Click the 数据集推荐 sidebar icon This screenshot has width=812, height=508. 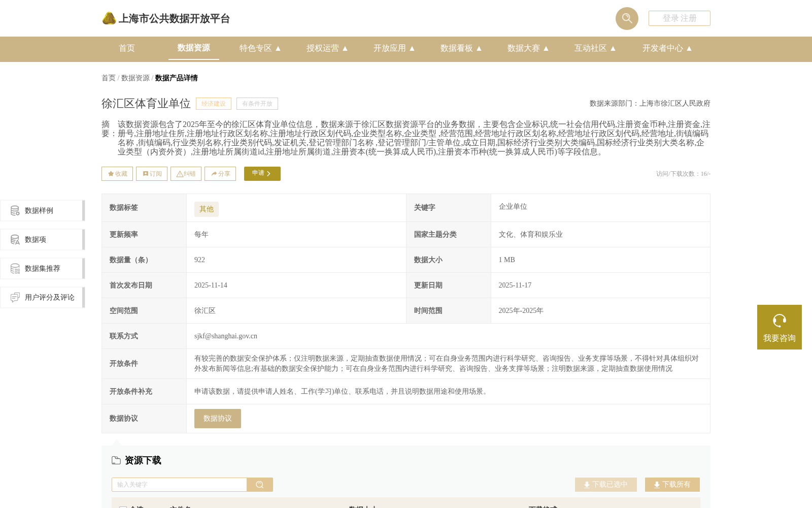pyautogui.click(x=15, y=268)
